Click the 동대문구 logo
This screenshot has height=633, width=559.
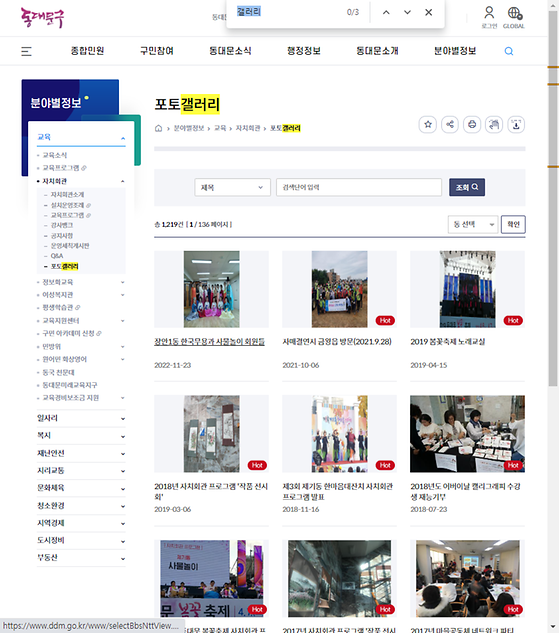(x=42, y=18)
